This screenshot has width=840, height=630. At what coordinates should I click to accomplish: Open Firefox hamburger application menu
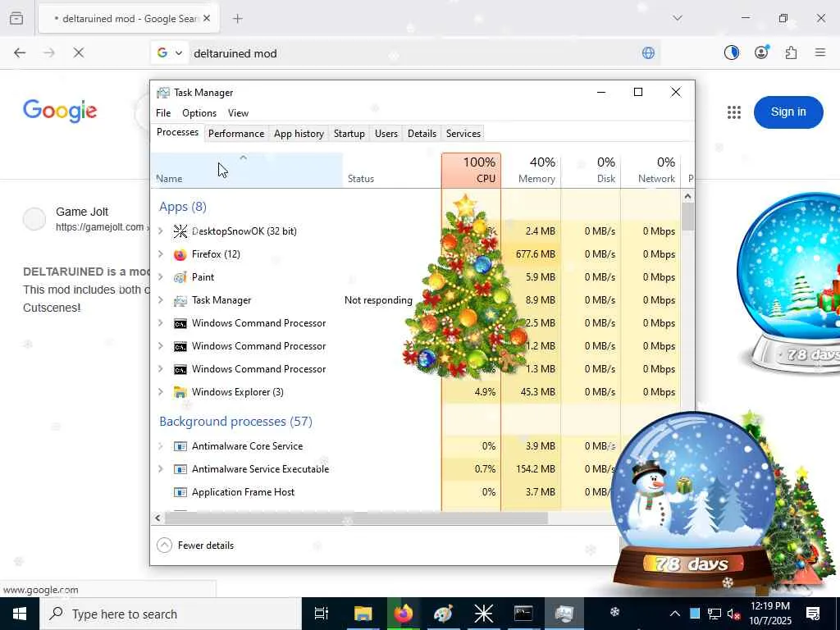click(820, 52)
